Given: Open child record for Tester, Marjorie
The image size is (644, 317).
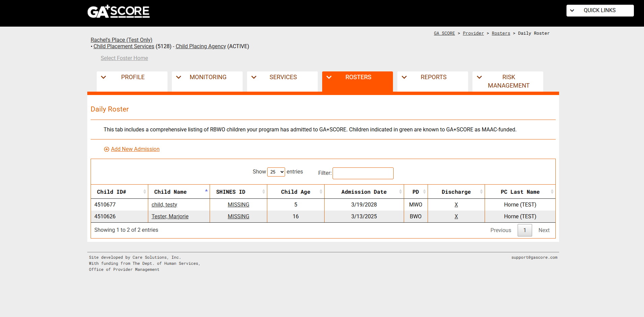Looking at the screenshot, I should pos(170,217).
